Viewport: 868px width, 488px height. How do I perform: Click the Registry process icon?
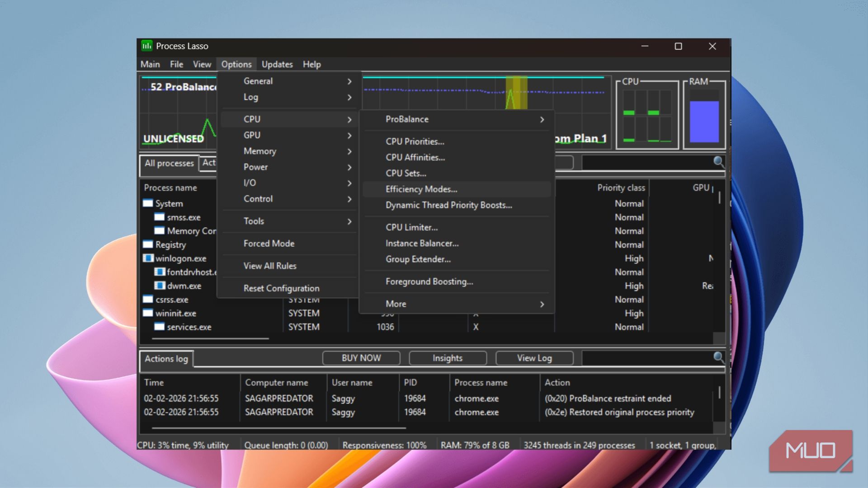click(148, 244)
